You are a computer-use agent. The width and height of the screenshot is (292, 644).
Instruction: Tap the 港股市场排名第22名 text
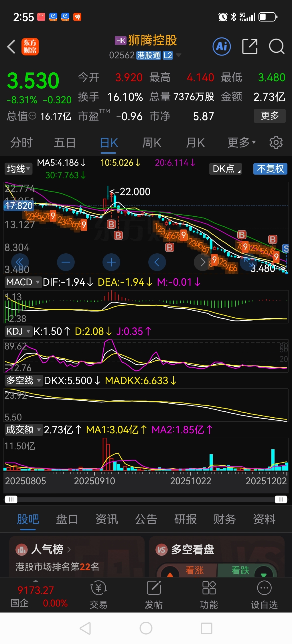[x=57, y=567]
